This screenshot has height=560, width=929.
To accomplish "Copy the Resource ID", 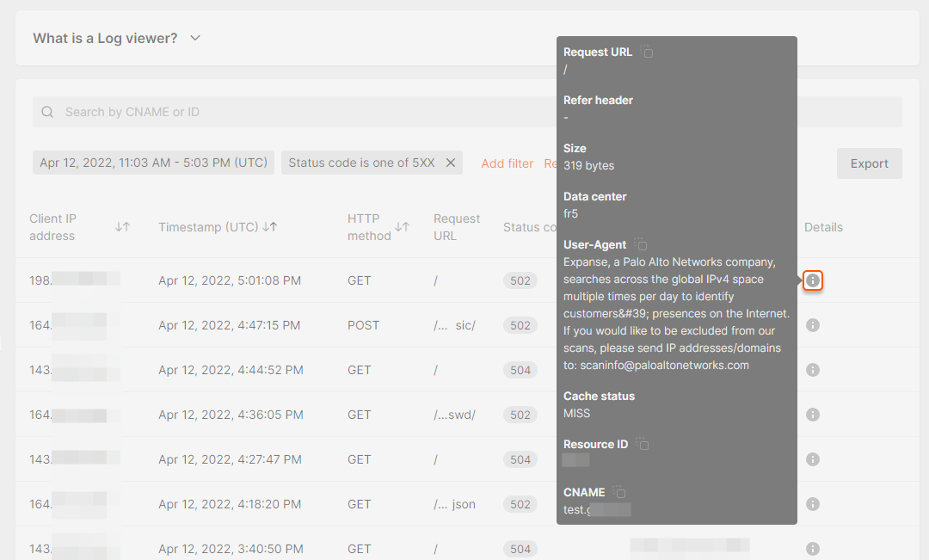I will 642,445.
